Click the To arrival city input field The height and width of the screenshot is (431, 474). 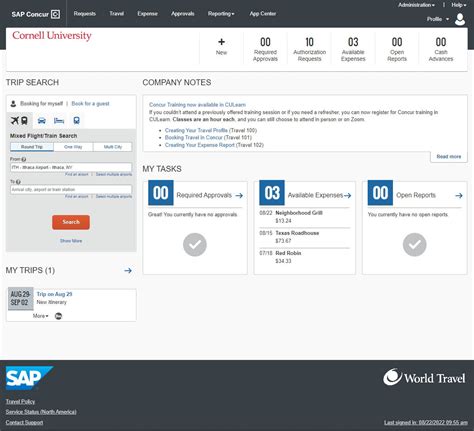point(71,189)
